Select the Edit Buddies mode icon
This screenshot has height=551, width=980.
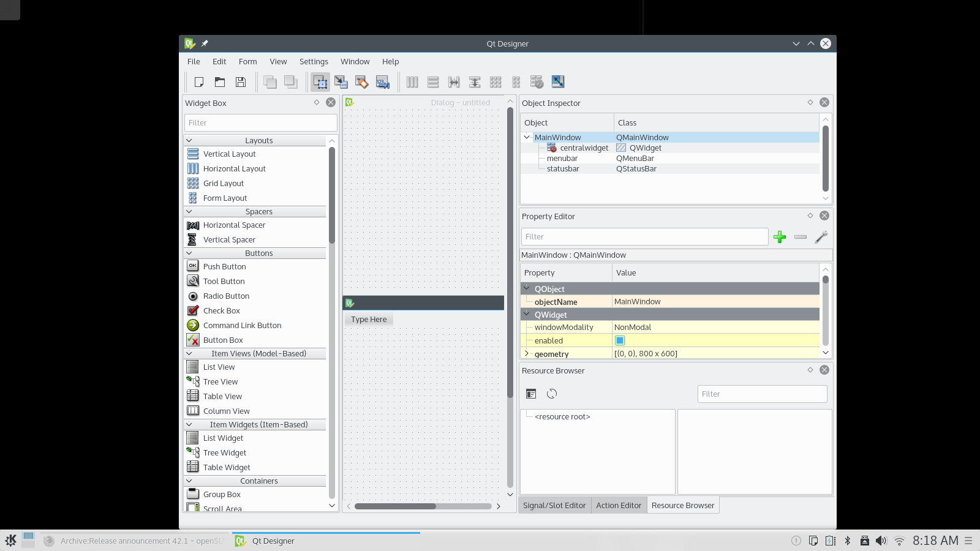tap(362, 82)
